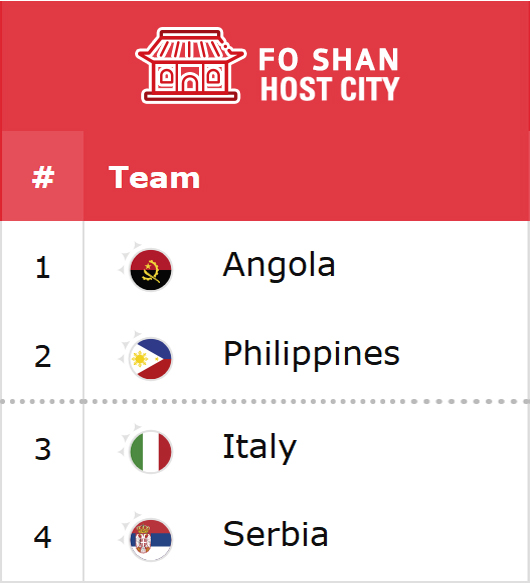530x583 pixels.
Task: Click the # rank column header
Action: coord(43,176)
